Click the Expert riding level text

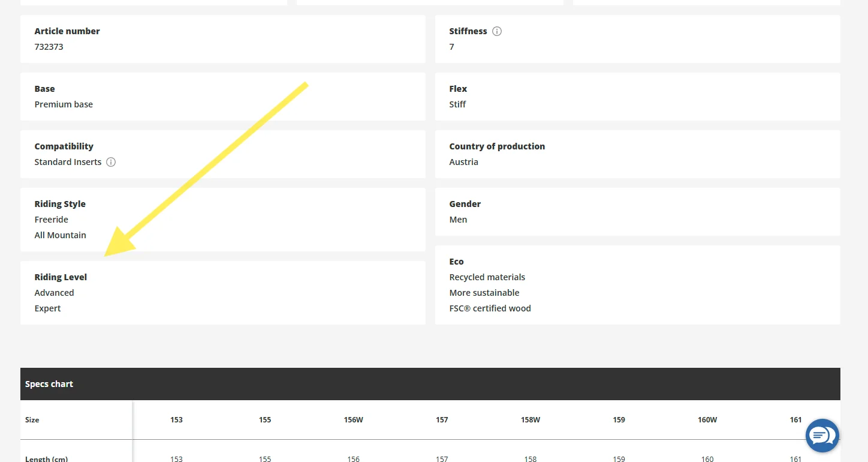(x=47, y=308)
